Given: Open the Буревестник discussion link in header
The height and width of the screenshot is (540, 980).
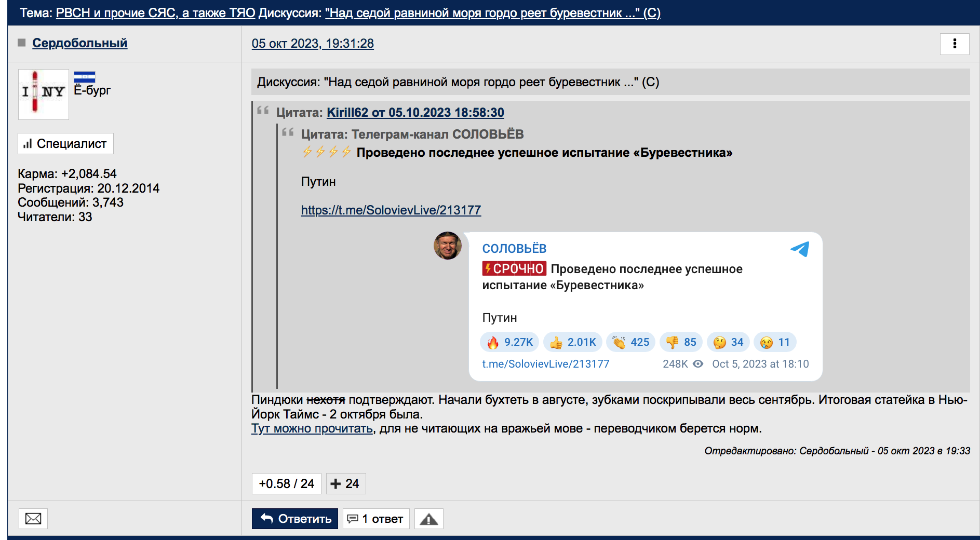Looking at the screenshot, I should (x=492, y=13).
